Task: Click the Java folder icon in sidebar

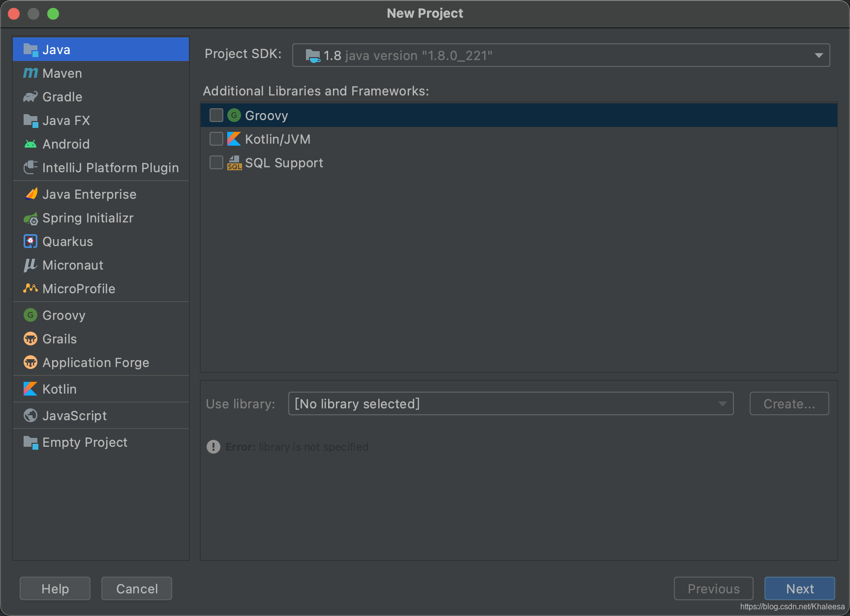Action: click(30, 50)
